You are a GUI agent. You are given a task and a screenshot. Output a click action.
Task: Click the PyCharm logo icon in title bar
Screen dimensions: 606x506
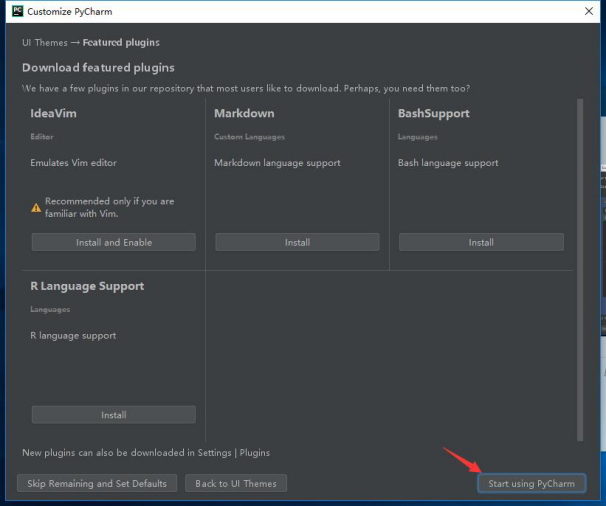[x=17, y=11]
